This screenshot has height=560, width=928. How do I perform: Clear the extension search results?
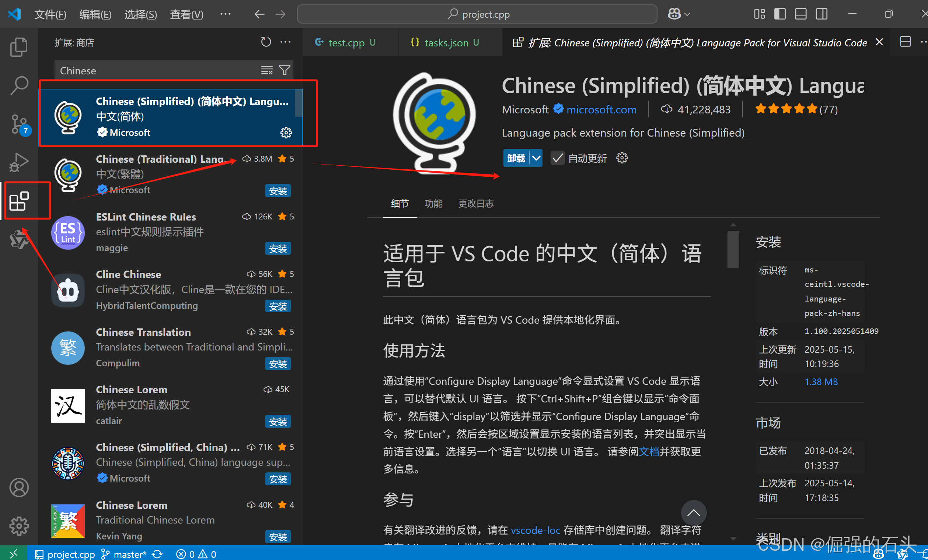point(267,70)
